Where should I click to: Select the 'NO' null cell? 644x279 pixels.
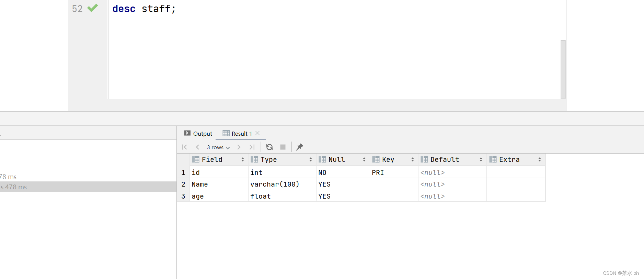[x=343, y=172]
